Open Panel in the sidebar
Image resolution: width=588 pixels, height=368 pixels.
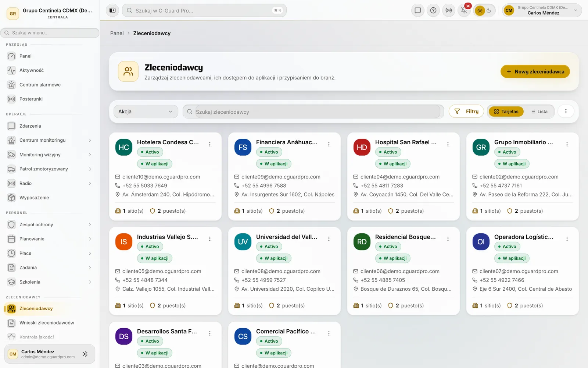tap(50, 56)
